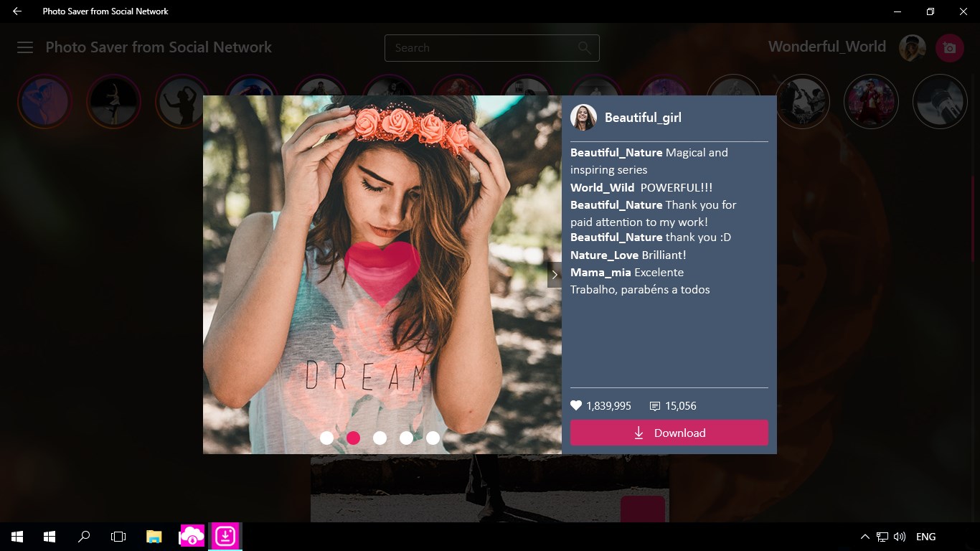Image resolution: width=980 pixels, height=551 pixels.
Task: Select the first carousel dot under the photo
Action: pyautogui.click(x=327, y=438)
